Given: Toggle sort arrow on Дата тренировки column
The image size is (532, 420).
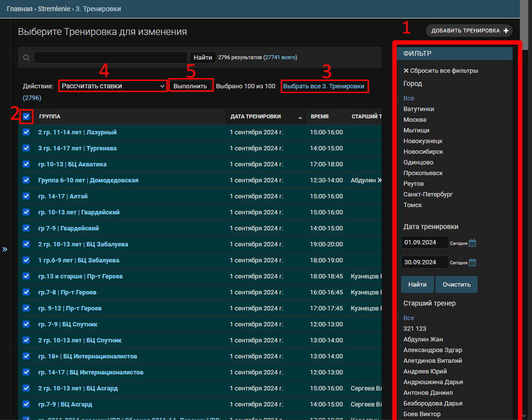Looking at the screenshot, I should (x=300, y=117).
